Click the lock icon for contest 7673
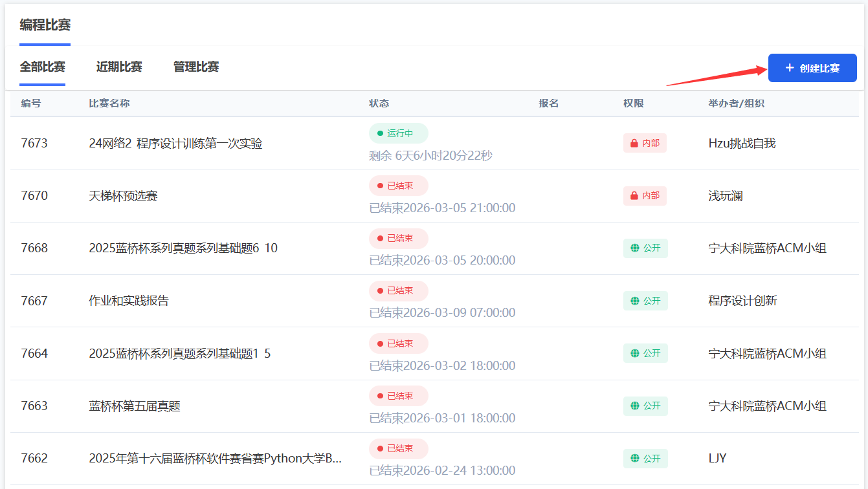 click(x=635, y=143)
